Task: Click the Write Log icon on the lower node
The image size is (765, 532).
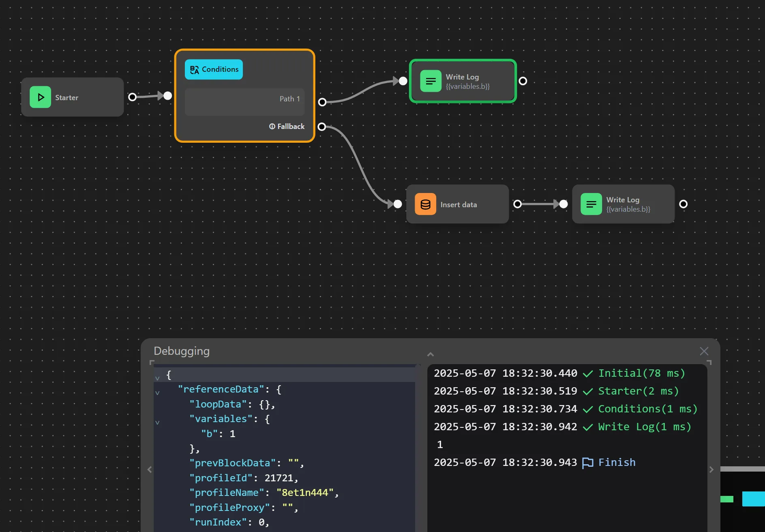Action: (x=591, y=204)
